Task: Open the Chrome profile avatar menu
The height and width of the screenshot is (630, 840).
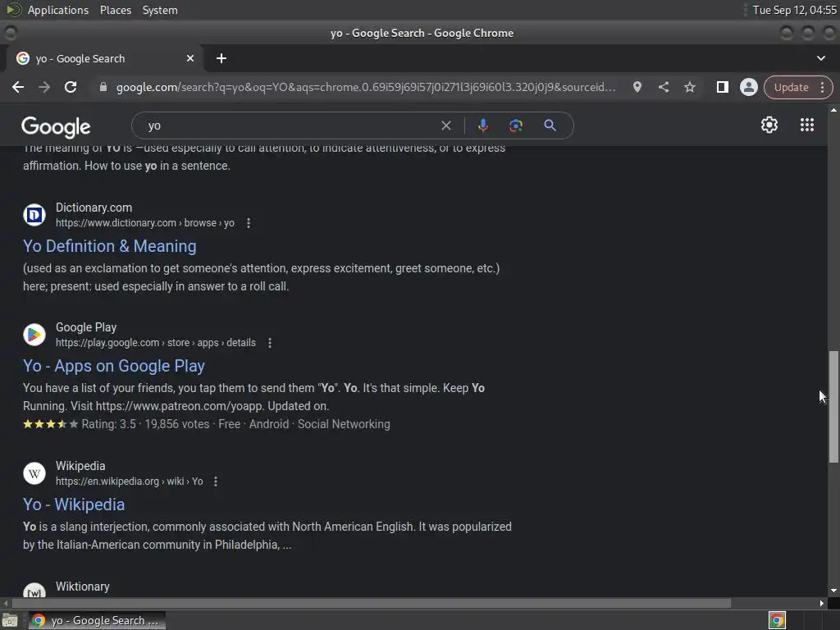Action: click(x=748, y=87)
